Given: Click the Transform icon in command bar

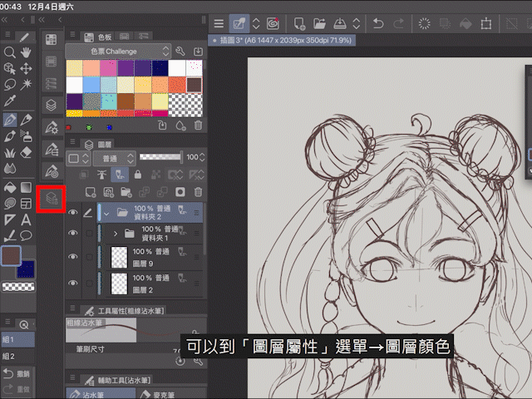Looking at the screenshot, I should click(x=485, y=23).
